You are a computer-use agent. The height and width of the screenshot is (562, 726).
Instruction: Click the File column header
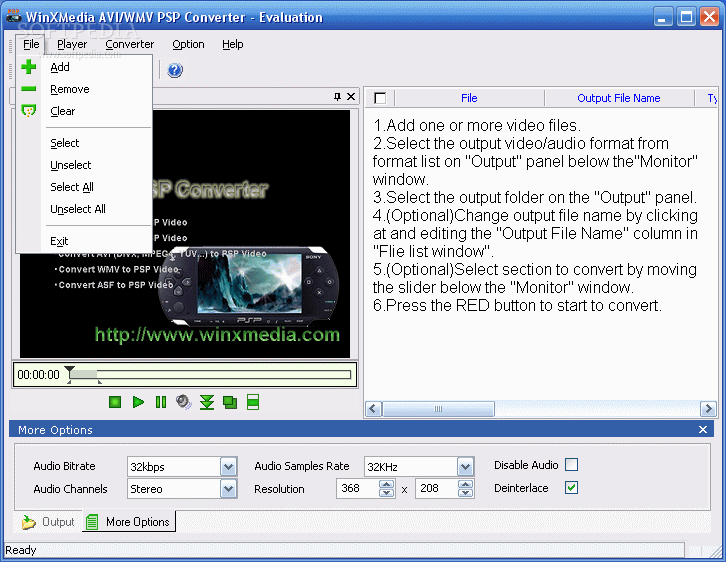(469, 98)
